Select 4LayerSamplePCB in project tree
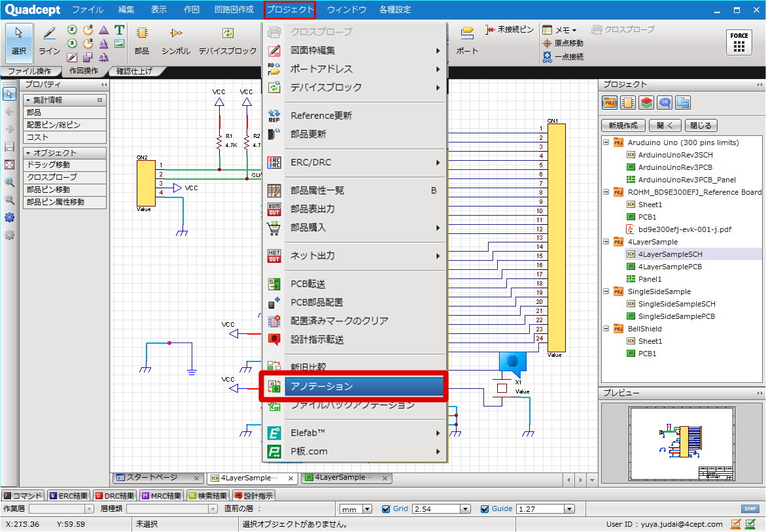This screenshot has width=766, height=532. click(670, 267)
